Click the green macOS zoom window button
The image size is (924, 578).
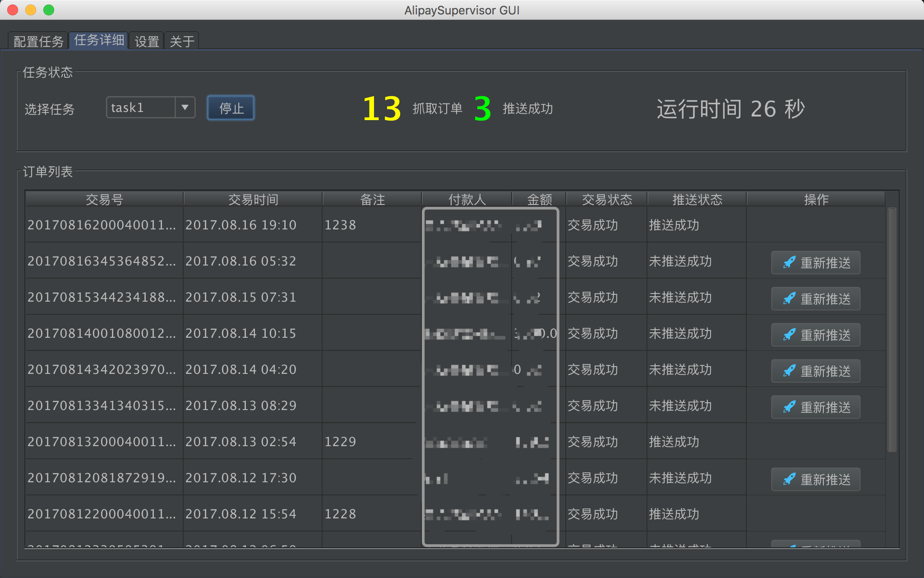tap(49, 10)
